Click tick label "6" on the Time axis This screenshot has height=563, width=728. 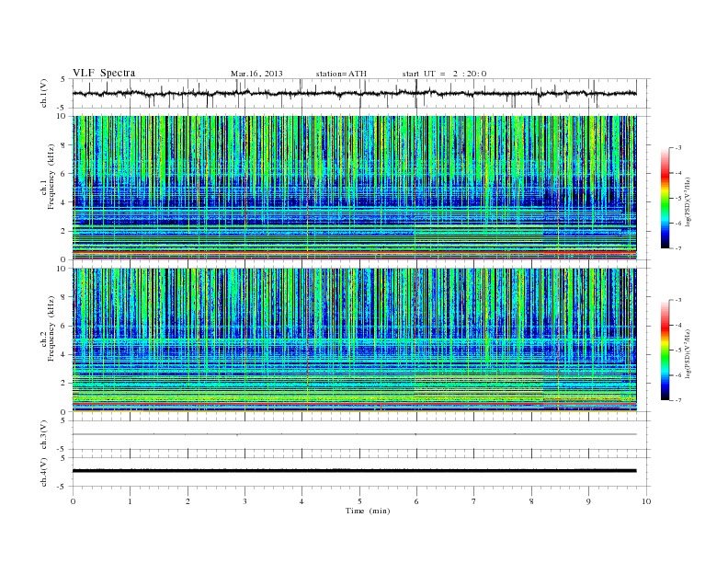pyautogui.click(x=416, y=501)
